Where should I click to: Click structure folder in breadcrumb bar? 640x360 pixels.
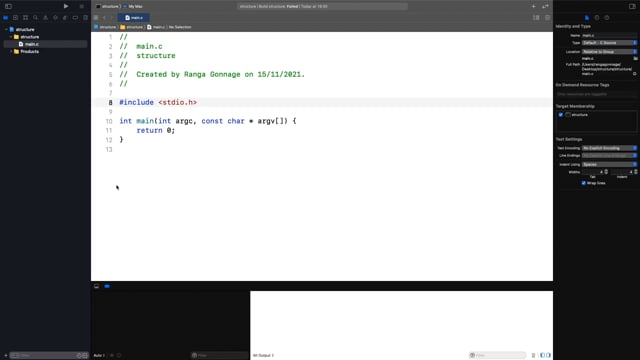(131, 27)
